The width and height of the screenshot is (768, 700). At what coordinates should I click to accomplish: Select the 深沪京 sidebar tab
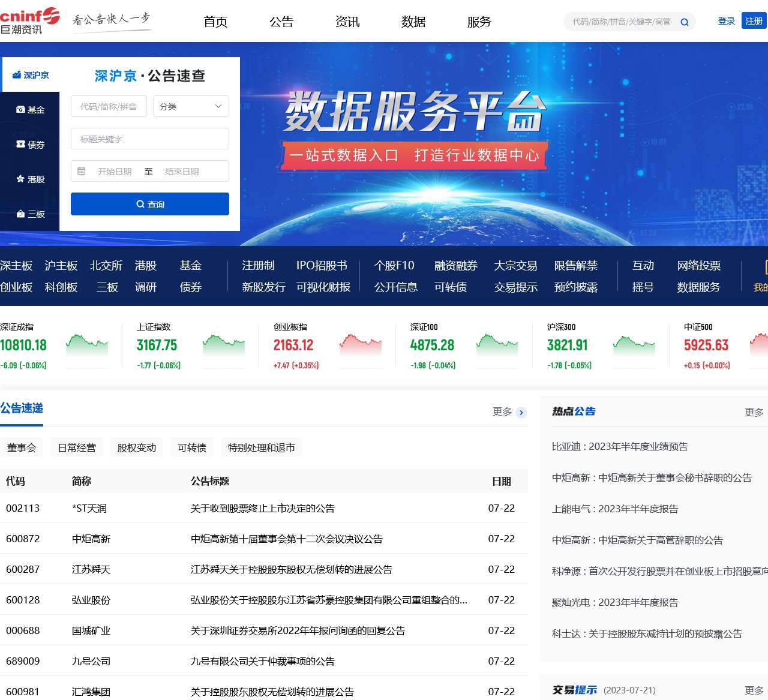[30, 75]
